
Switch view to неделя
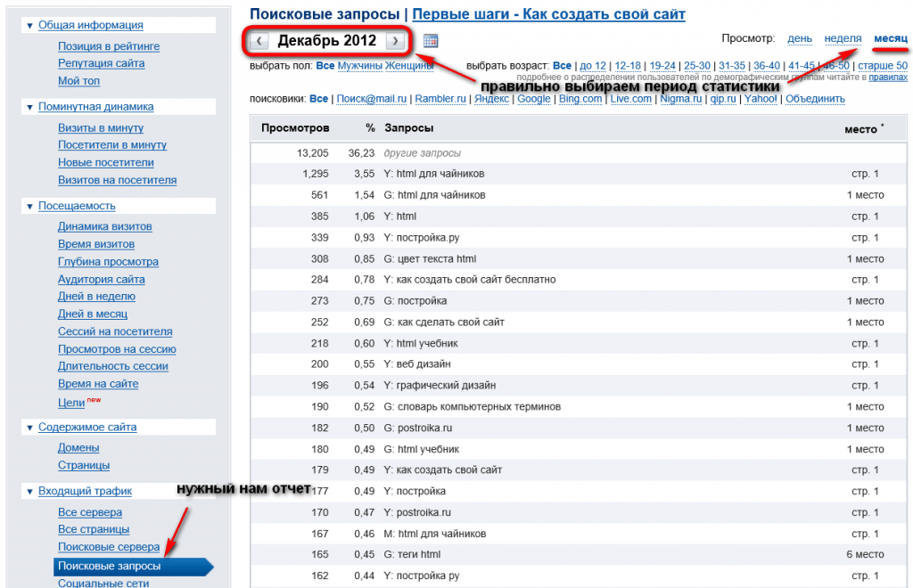click(843, 38)
